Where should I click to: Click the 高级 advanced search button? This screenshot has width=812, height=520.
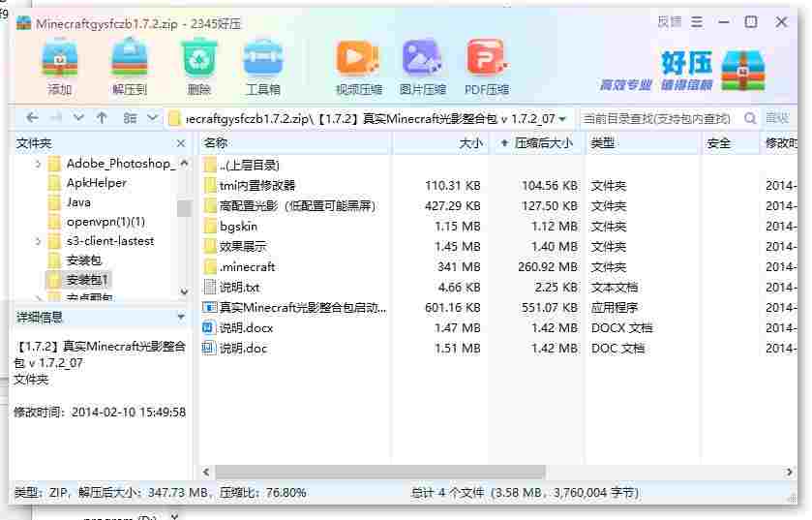[x=777, y=118]
